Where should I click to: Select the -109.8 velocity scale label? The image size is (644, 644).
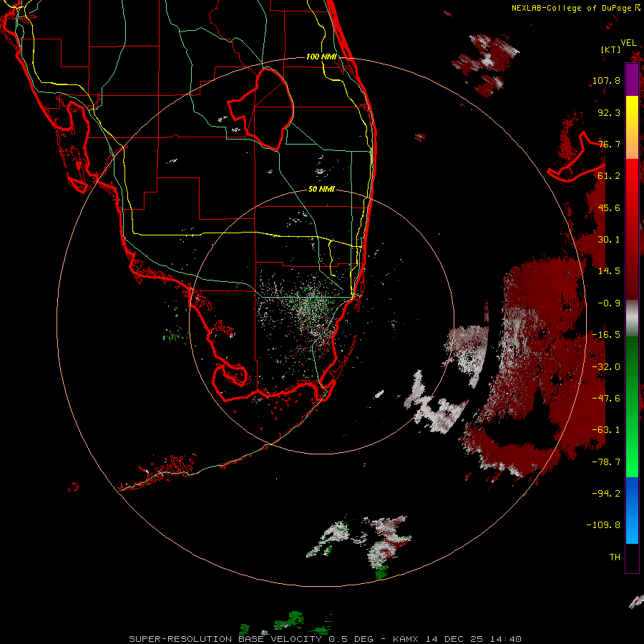(x=603, y=525)
